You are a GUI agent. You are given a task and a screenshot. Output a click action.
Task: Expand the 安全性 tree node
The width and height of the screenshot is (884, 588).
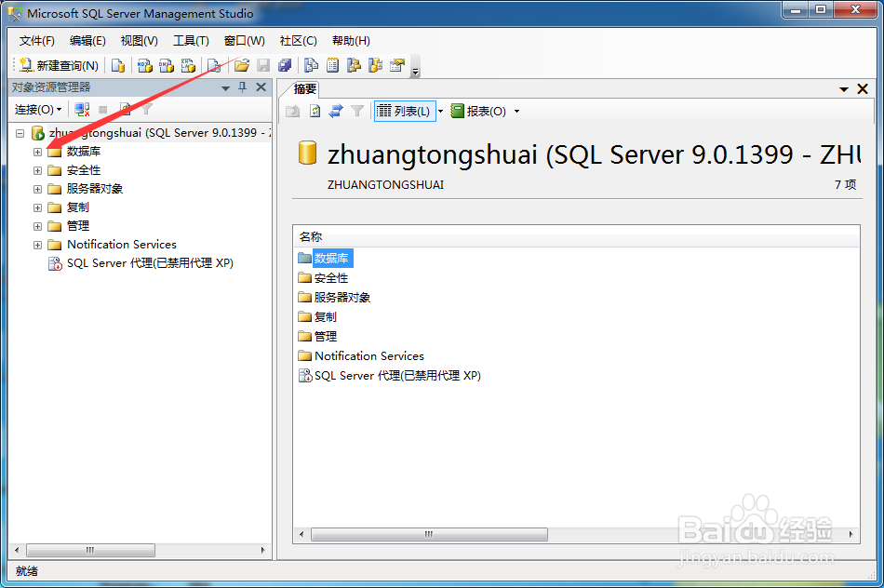click(x=38, y=171)
